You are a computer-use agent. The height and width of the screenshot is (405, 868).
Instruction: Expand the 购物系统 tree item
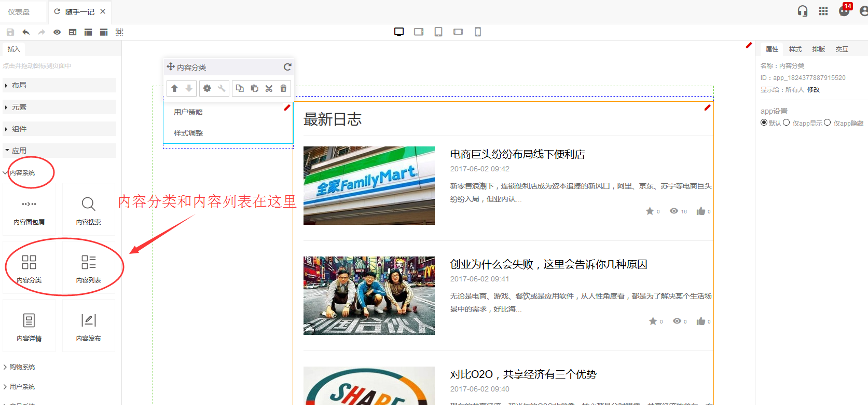22,367
